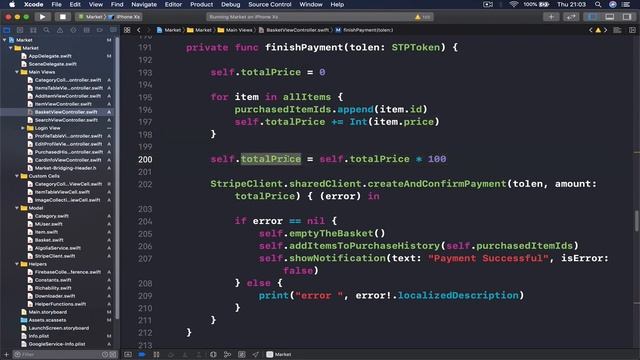This screenshot has width=640, height=360.
Task: Toggle breakpoints activation in debug bar
Action: pos(142,355)
